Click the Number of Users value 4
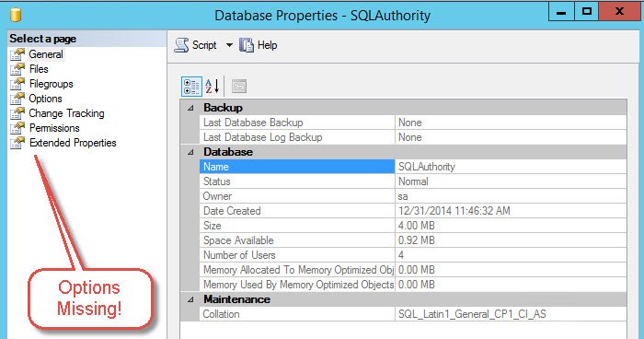This screenshot has width=644, height=339. click(x=401, y=255)
